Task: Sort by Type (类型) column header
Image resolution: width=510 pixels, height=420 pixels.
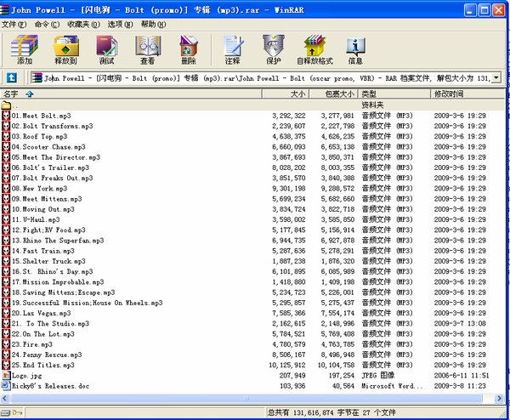Action: pyautogui.click(x=394, y=94)
